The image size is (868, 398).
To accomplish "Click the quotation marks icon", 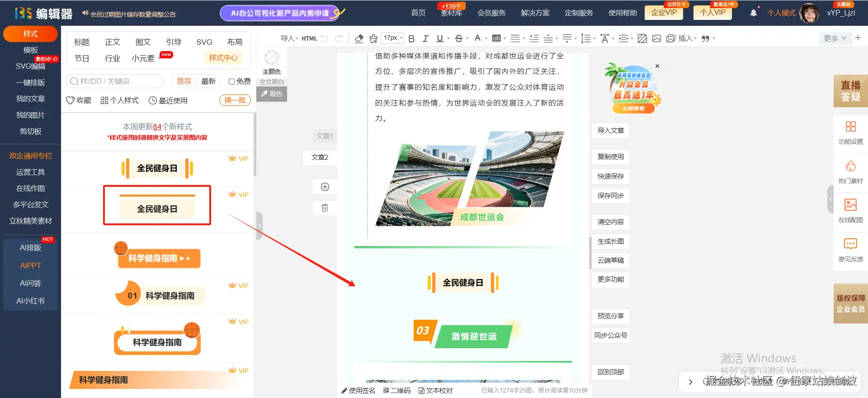I will pos(705,38).
